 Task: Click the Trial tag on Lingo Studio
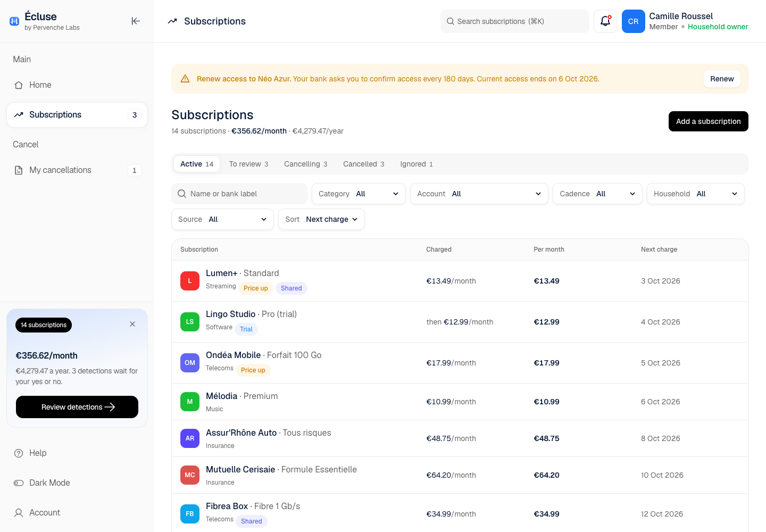point(246,329)
